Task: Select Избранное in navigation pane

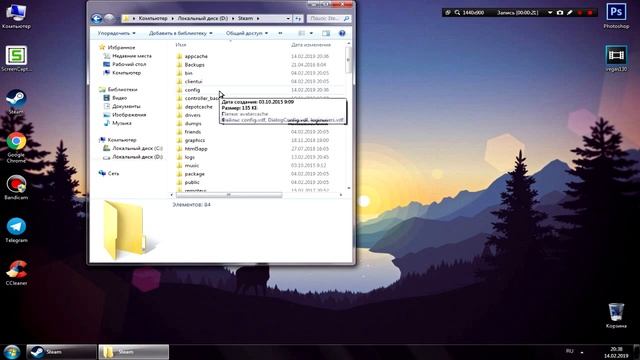Action: point(121,47)
